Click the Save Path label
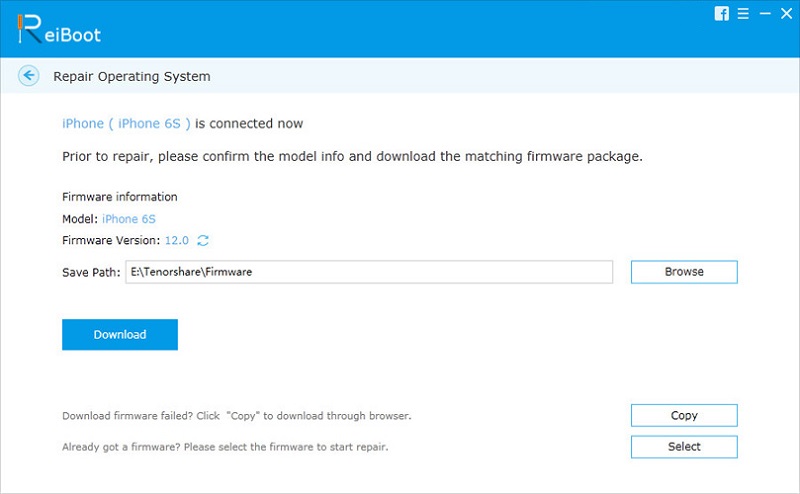Screen dimensions: 800x494 coord(91,273)
